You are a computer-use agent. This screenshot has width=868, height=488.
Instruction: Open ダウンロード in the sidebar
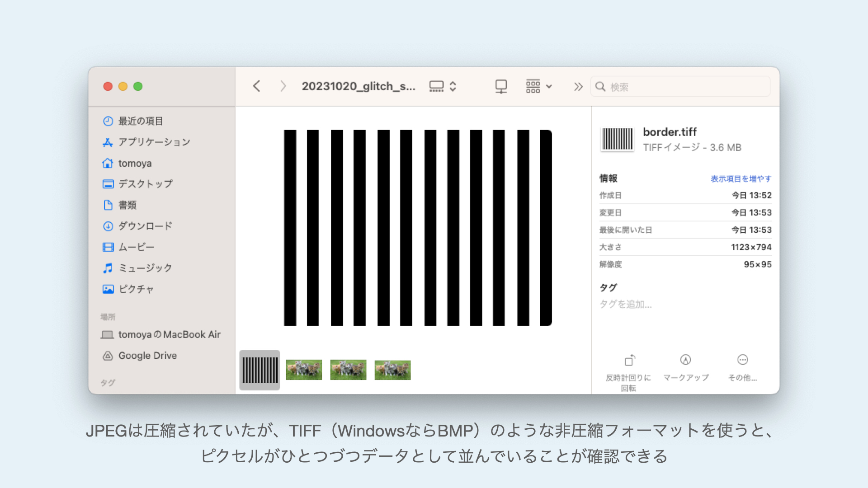tap(145, 226)
